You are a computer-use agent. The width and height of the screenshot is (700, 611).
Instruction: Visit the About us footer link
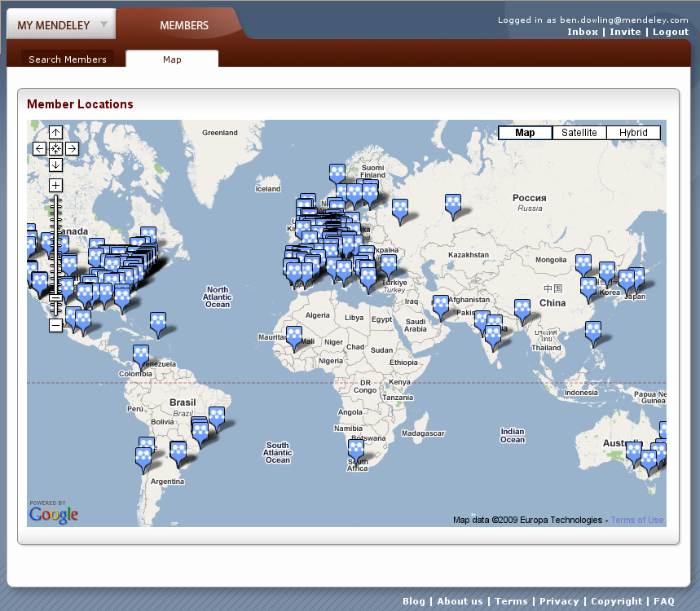[460, 601]
